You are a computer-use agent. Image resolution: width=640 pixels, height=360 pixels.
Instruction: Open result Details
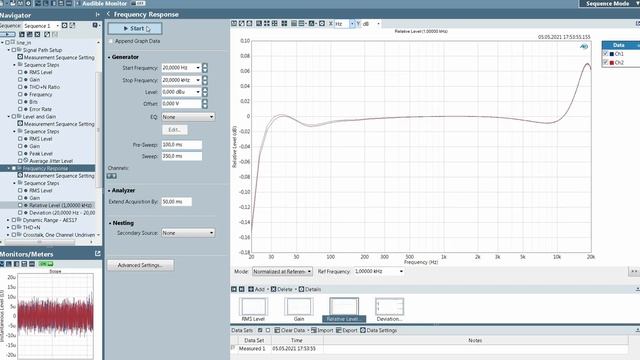(310, 289)
